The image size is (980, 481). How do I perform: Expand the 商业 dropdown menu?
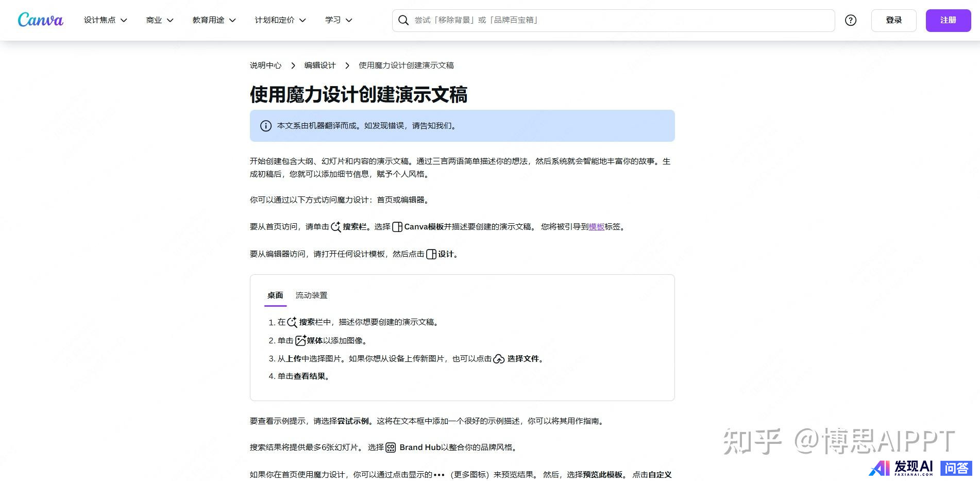coord(159,20)
